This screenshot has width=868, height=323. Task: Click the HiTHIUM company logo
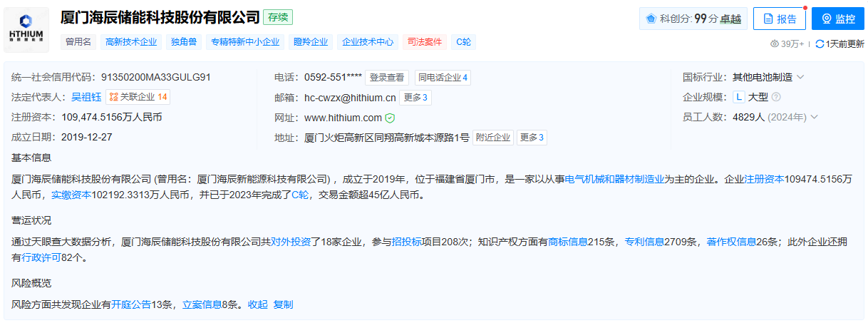point(26,29)
